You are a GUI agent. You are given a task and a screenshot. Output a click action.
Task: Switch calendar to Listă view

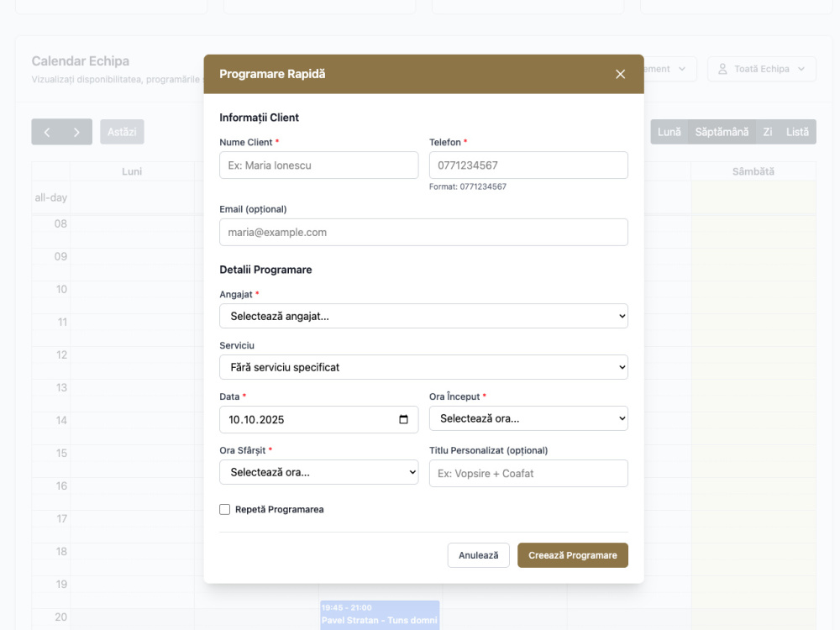(797, 132)
